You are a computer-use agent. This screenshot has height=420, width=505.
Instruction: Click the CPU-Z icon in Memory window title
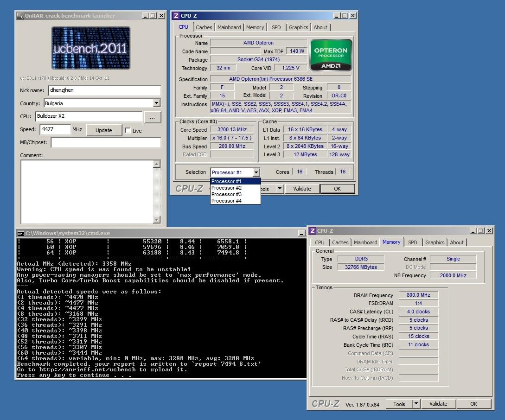tap(313, 231)
